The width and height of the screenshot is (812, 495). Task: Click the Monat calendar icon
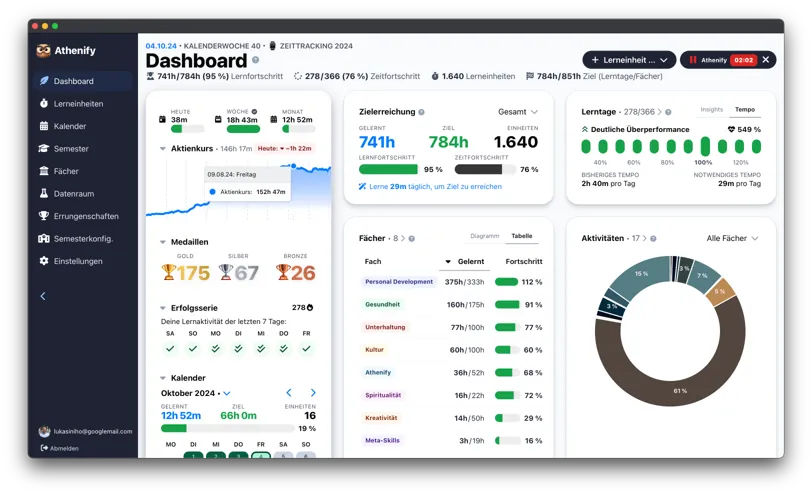point(274,119)
